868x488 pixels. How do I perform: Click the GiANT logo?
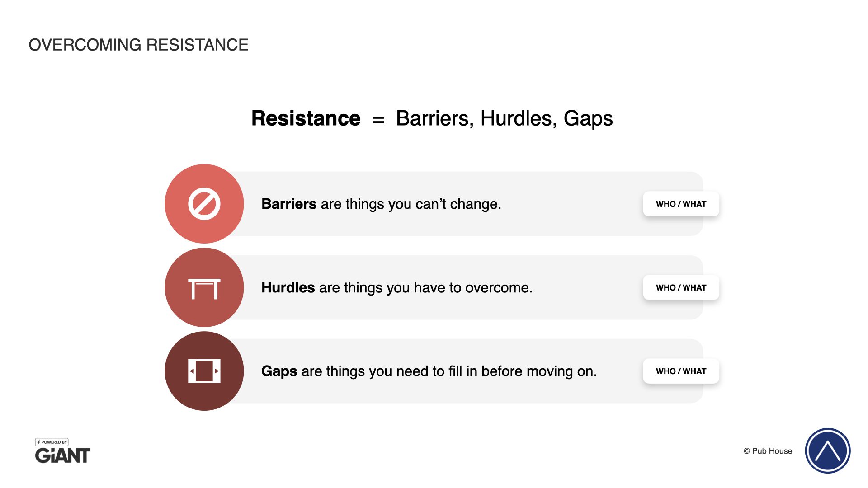[63, 455]
